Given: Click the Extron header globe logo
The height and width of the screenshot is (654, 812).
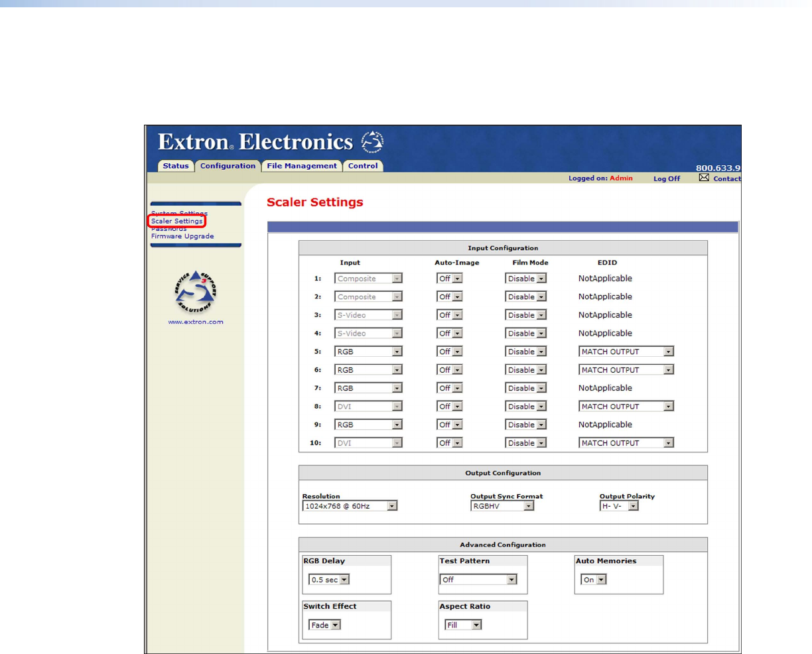Looking at the screenshot, I should pyautogui.click(x=372, y=142).
